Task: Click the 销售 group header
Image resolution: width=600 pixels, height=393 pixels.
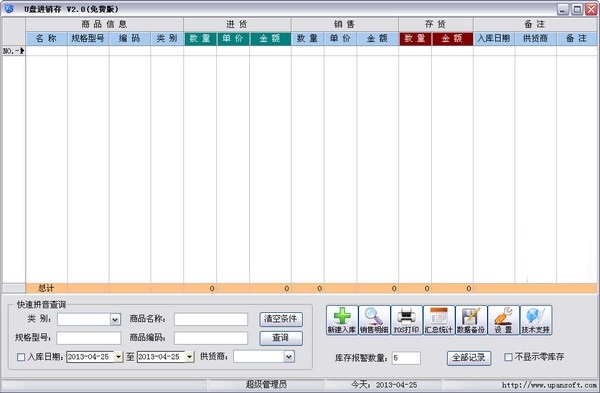Action: 345,24
